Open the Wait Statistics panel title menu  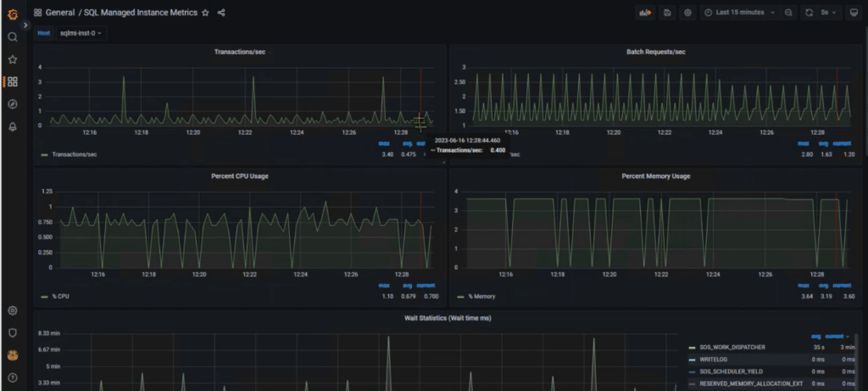tap(448, 318)
